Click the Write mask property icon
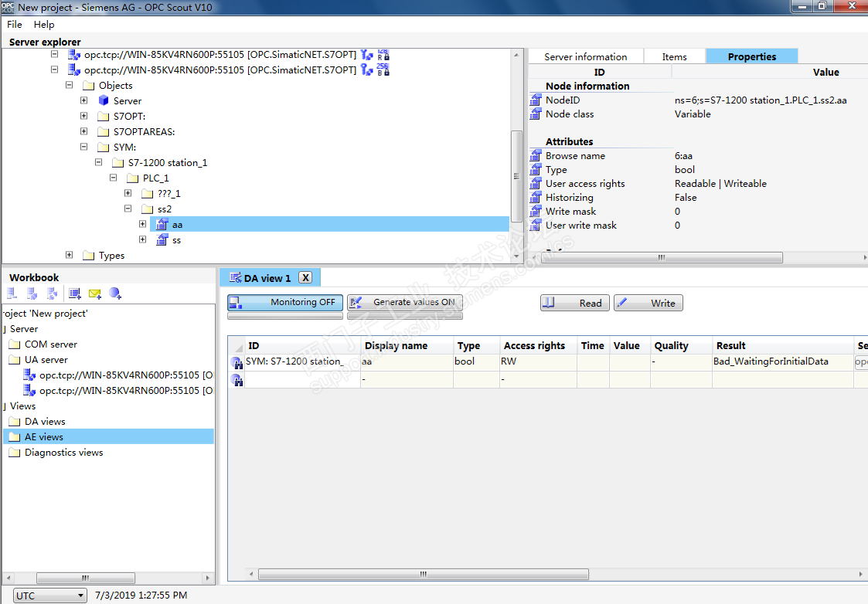 536,212
